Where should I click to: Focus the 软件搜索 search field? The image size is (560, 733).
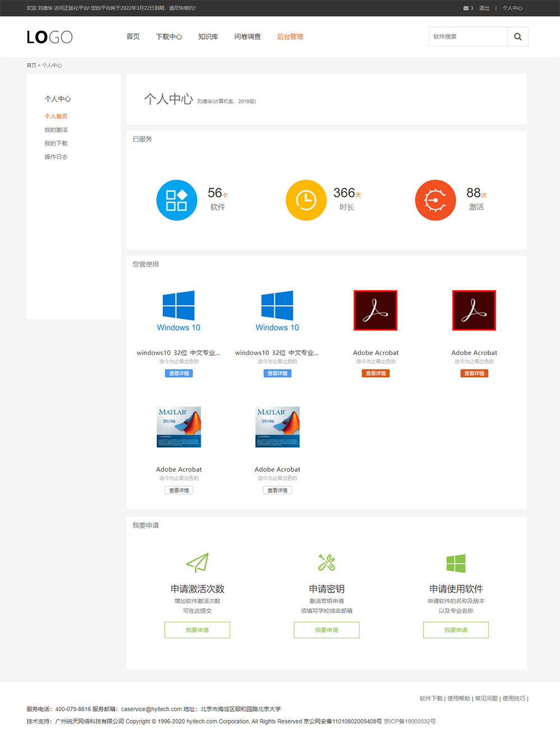(x=468, y=37)
